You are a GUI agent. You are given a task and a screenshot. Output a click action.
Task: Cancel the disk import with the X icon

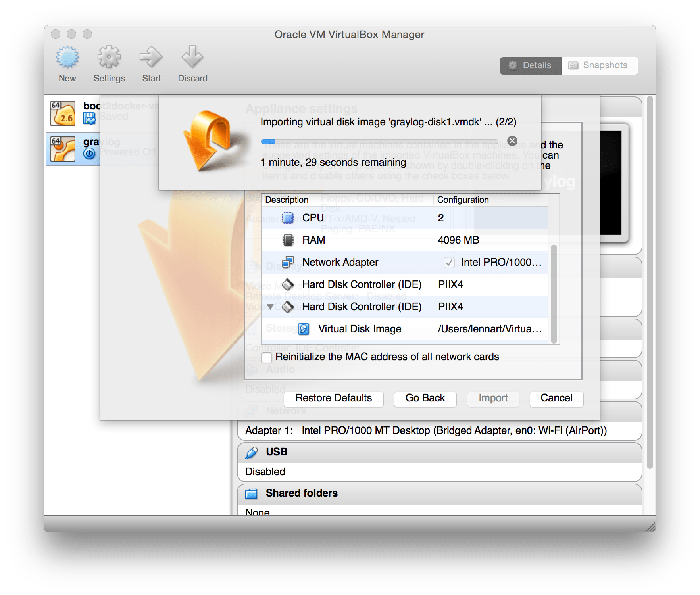[512, 141]
